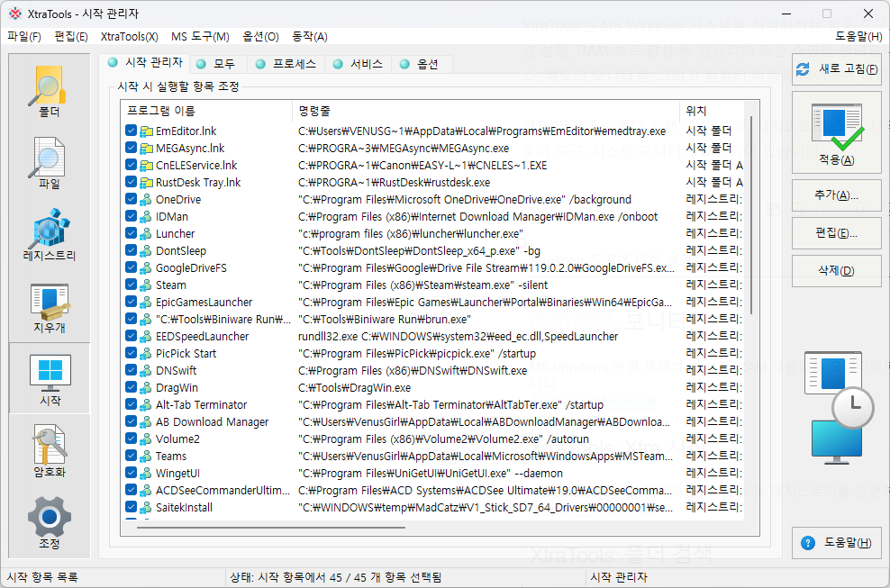
Task: Open the 조정 tweak gear tool
Action: pos(50,522)
